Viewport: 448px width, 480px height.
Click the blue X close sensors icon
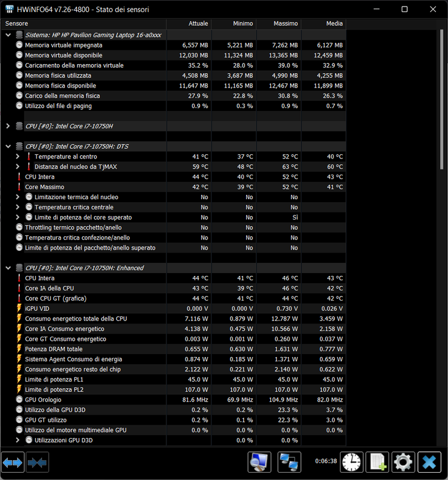point(429,462)
